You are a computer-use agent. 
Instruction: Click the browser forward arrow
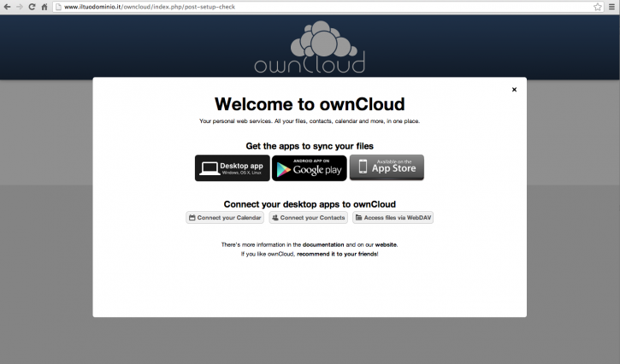[20, 7]
